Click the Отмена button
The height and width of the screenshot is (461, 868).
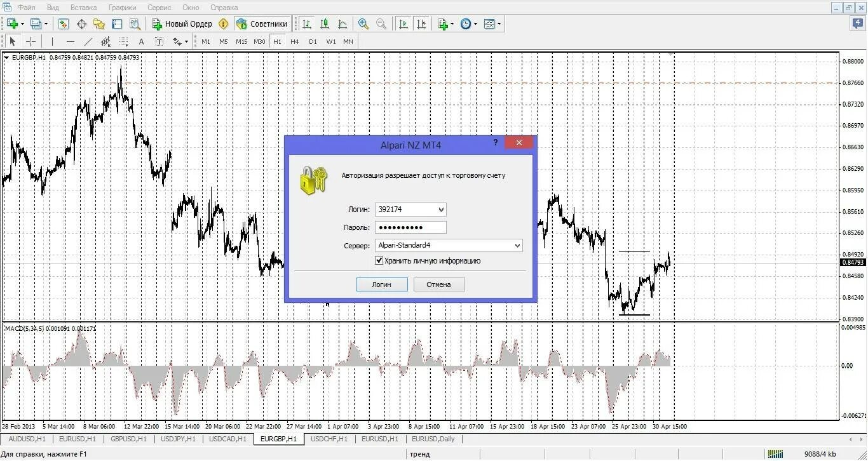439,284
